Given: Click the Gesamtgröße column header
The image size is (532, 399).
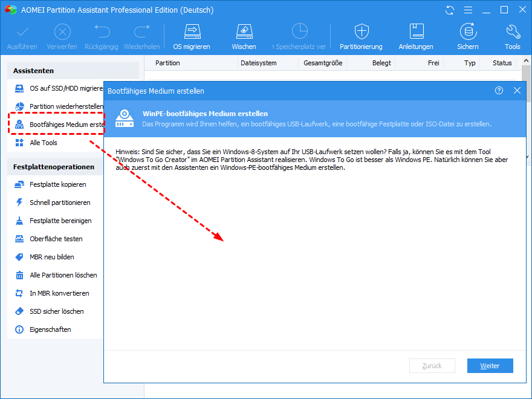Looking at the screenshot, I should click(x=323, y=63).
